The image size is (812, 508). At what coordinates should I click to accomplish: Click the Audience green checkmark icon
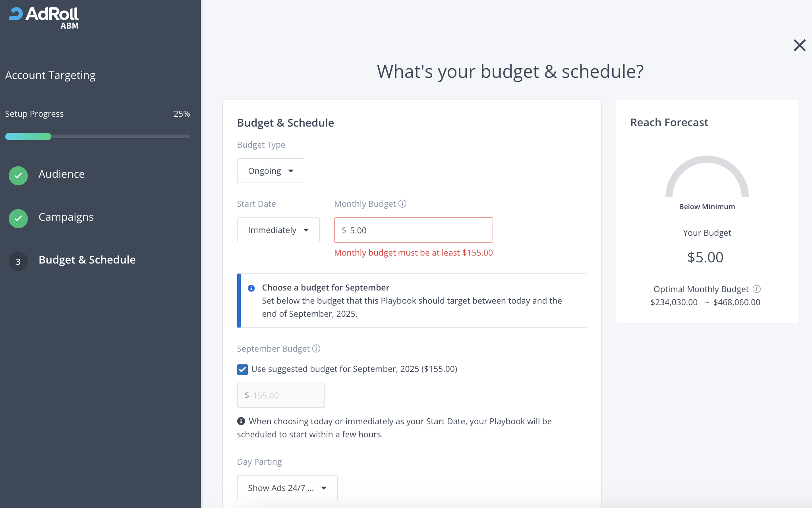coord(18,175)
